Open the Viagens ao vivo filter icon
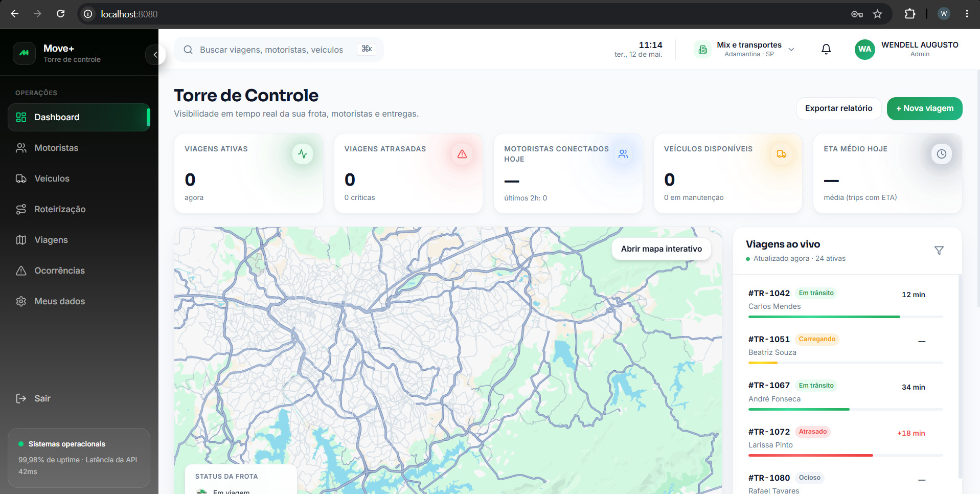 (x=939, y=251)
